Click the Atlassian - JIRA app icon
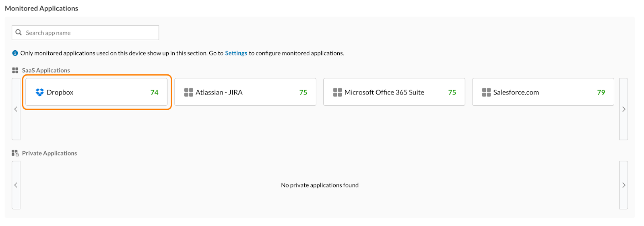This screenshot has width=644, height=226. tap(188, 92)
